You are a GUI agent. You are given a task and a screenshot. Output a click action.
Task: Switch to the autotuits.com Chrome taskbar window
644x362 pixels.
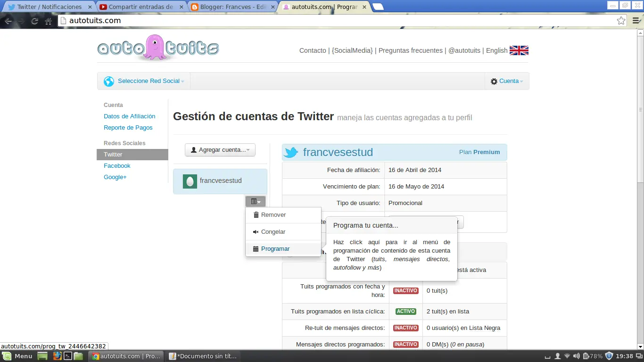(127, 356)
